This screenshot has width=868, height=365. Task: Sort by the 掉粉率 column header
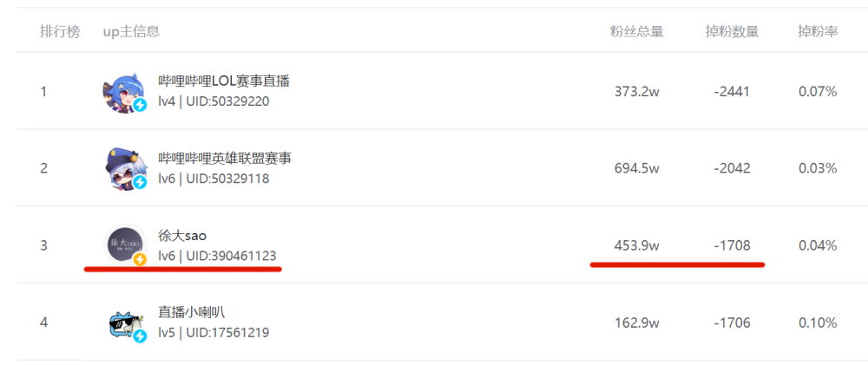818,32
